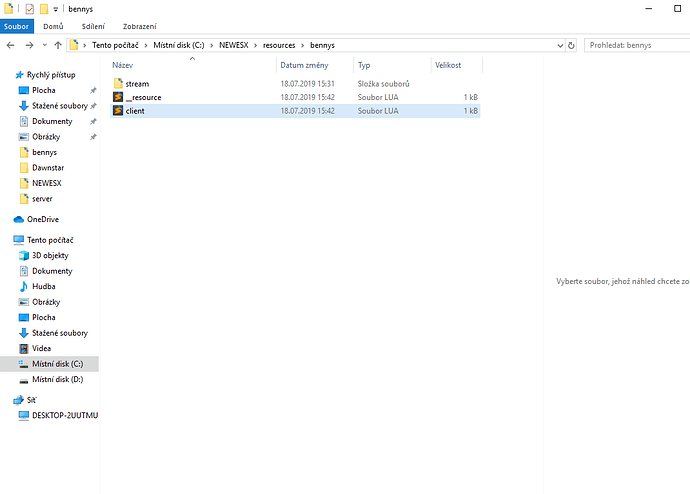Open DESKTOP-2UUTMU network computer
690x494 pixels.
65,415
